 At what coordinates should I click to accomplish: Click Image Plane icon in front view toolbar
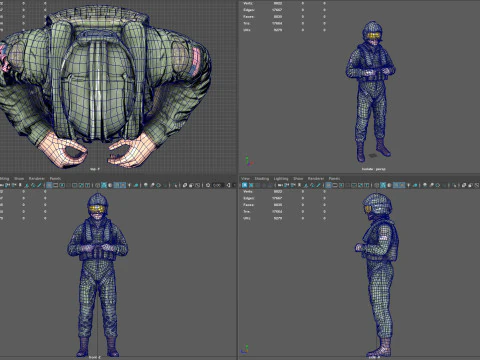pyautogui.click(x=27, y=185)
